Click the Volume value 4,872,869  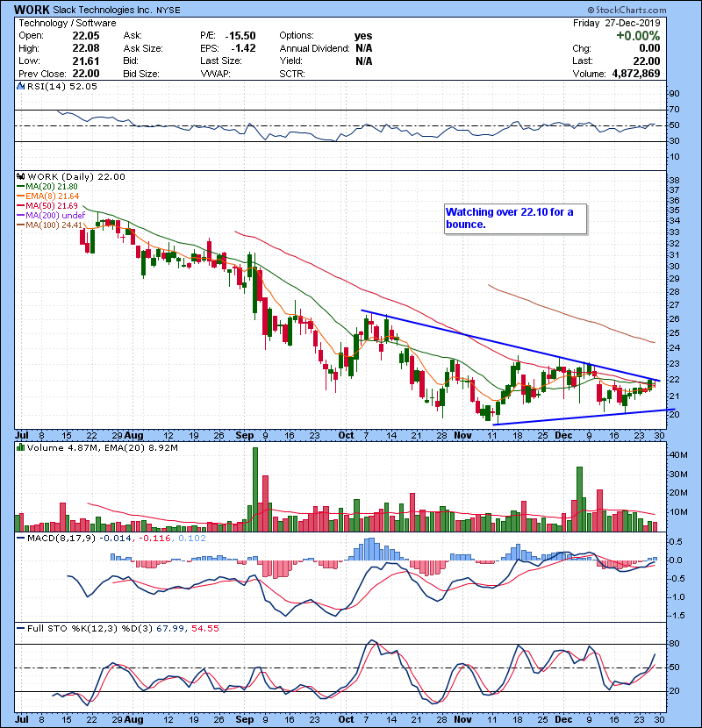click(636, 74)
